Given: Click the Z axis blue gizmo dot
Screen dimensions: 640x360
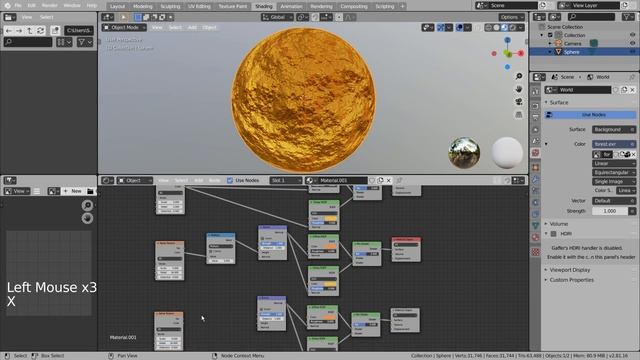Looking at the screenshot, I should click(507, 40).
